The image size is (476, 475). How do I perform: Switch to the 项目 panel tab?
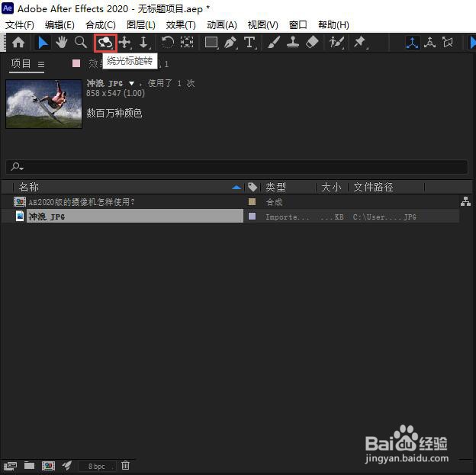click(x=21, y=64)
